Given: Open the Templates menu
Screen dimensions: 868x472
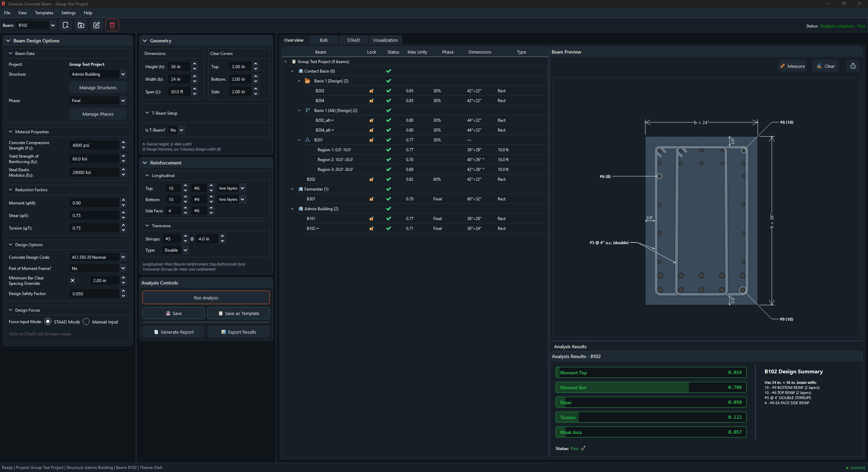Looking at the screenshot, I should [x=44, y=13].
